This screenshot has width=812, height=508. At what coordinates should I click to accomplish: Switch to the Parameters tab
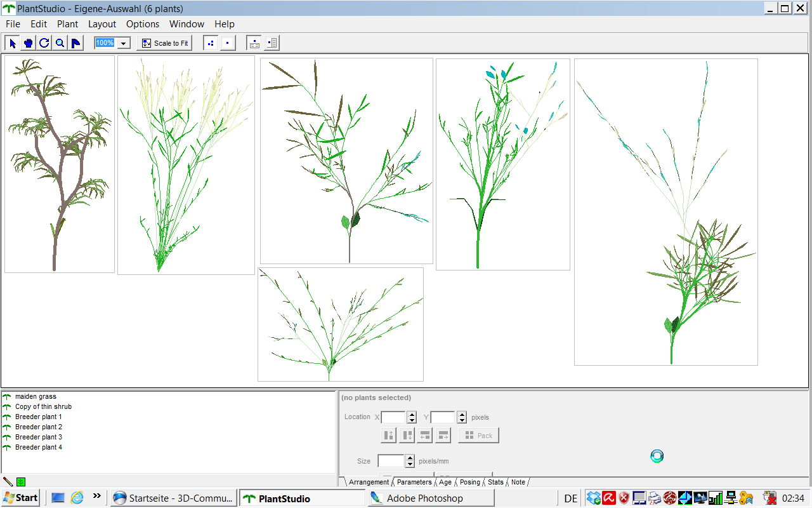tap(414, 482)
